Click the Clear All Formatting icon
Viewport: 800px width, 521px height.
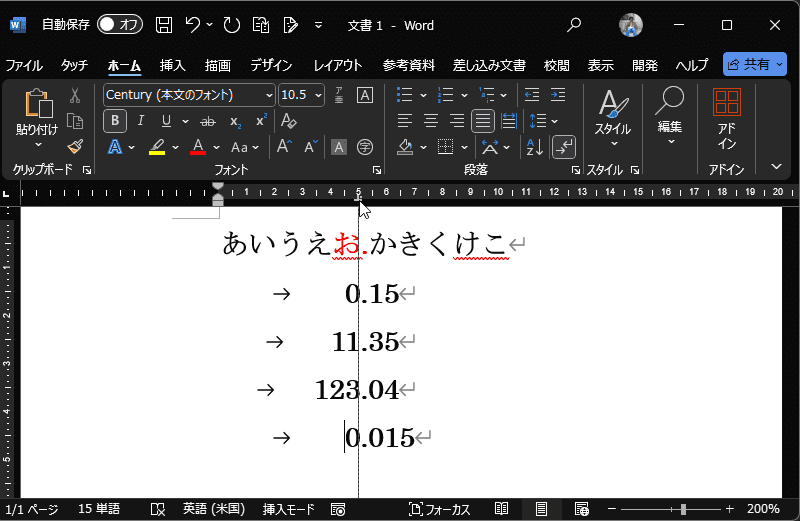(289, 121)
